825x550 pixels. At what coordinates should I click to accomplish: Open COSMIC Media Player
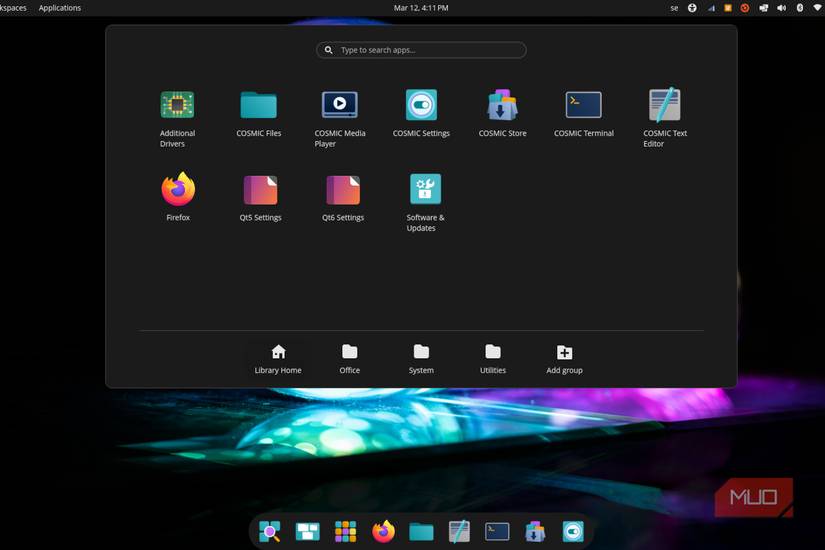click(339, 118)
